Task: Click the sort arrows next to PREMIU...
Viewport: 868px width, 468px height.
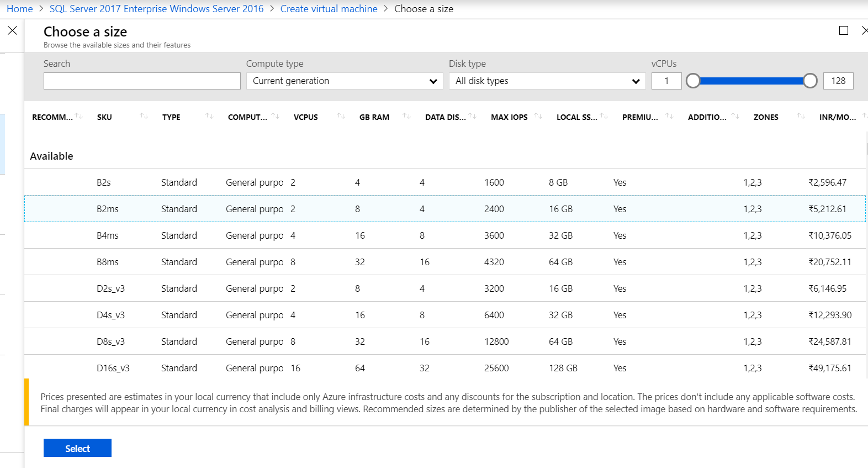Action: pyautogui.click(x=670, y=116)
